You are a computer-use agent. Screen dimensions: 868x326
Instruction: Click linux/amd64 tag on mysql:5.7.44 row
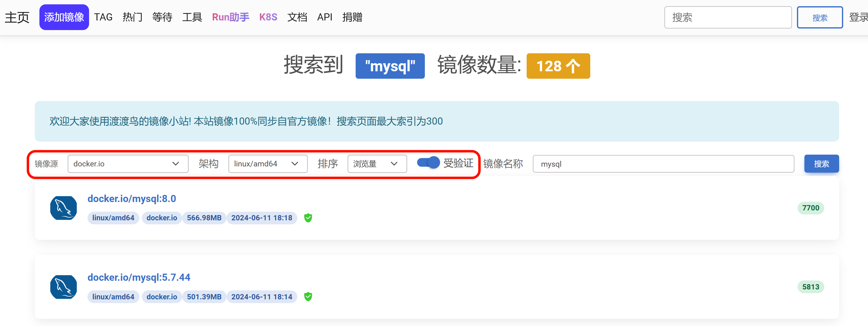pyautogui.click(x=113, y=297)
